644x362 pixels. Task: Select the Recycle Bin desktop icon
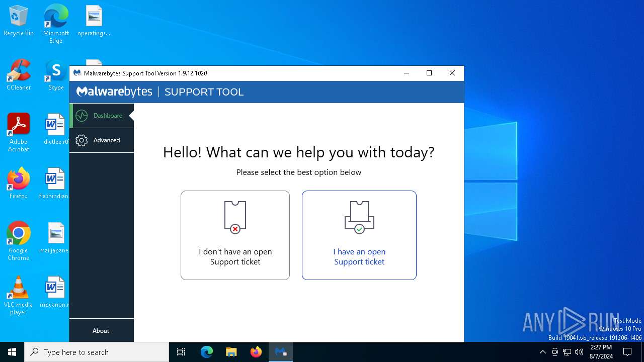point(19,21)
